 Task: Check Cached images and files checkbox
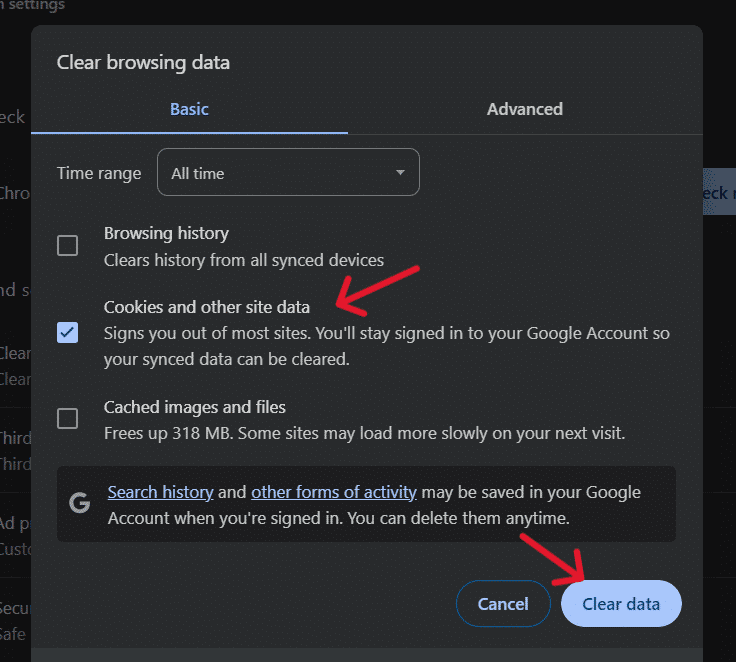pos(68,418)
